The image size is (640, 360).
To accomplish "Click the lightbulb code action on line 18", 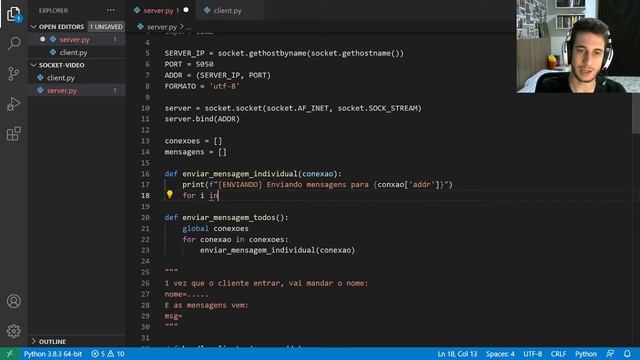I will point(170,194).
